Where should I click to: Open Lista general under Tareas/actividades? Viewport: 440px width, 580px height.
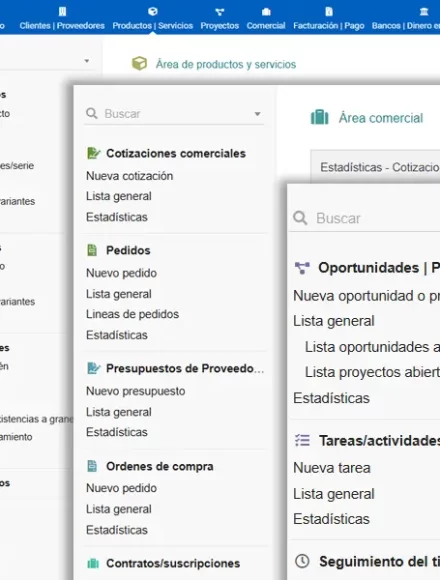tap(334, 494)
